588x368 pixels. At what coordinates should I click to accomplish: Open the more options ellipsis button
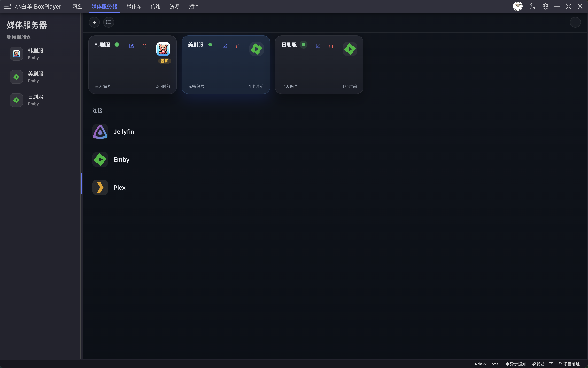point(575,22)
